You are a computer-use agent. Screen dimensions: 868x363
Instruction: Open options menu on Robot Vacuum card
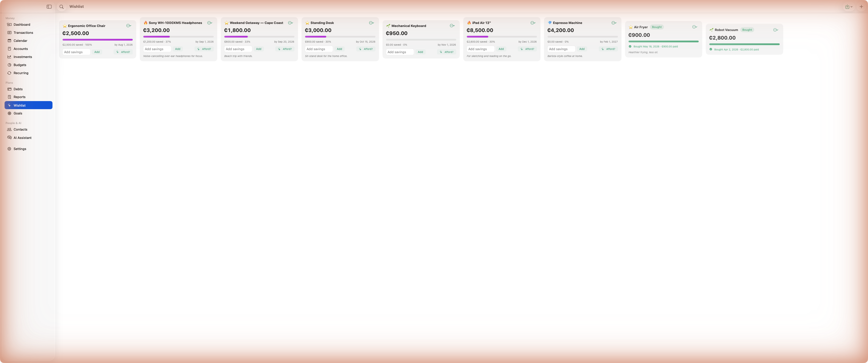pos(775,30)
